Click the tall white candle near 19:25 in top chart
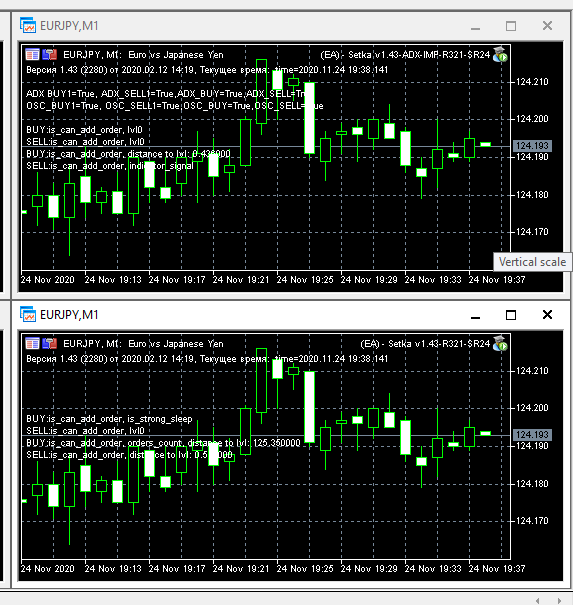573x605 pixels. pos(309,118)
